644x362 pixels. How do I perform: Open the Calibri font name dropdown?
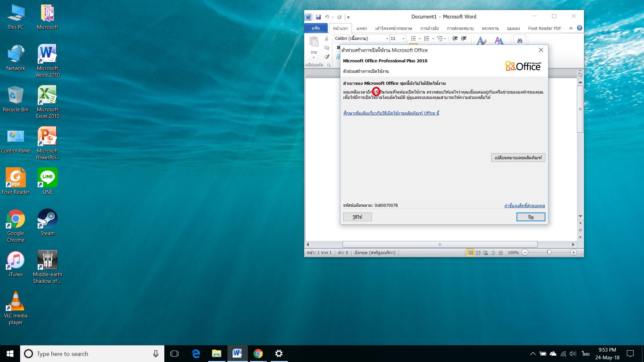point(387,39)
